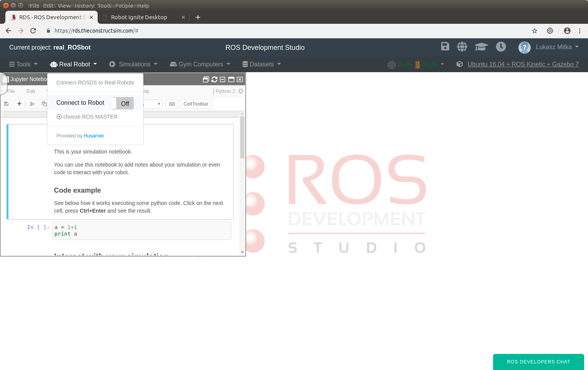Expand the Tools dropdown menu
588x370 pixels.
(23, 64)
